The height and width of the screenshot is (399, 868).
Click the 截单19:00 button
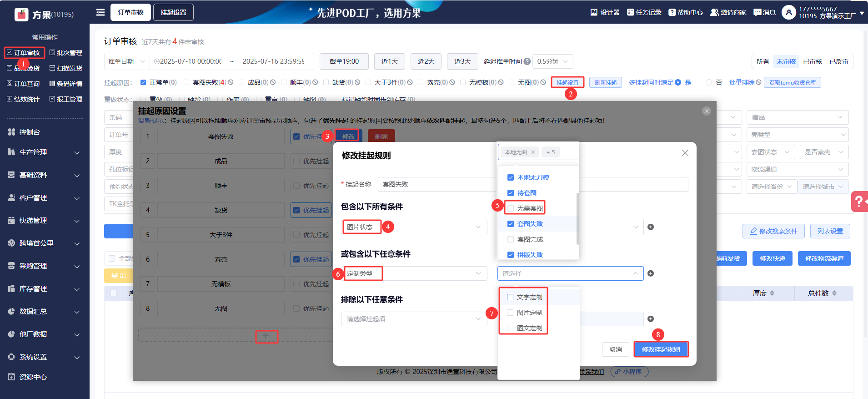click(344, 61)
